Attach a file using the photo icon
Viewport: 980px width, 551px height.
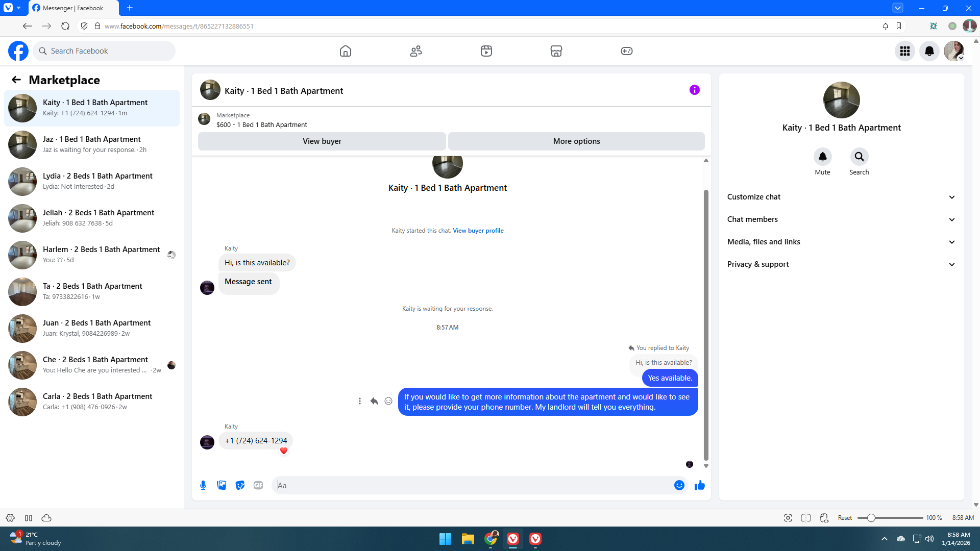pyautogui.click(x=222, y=485)
